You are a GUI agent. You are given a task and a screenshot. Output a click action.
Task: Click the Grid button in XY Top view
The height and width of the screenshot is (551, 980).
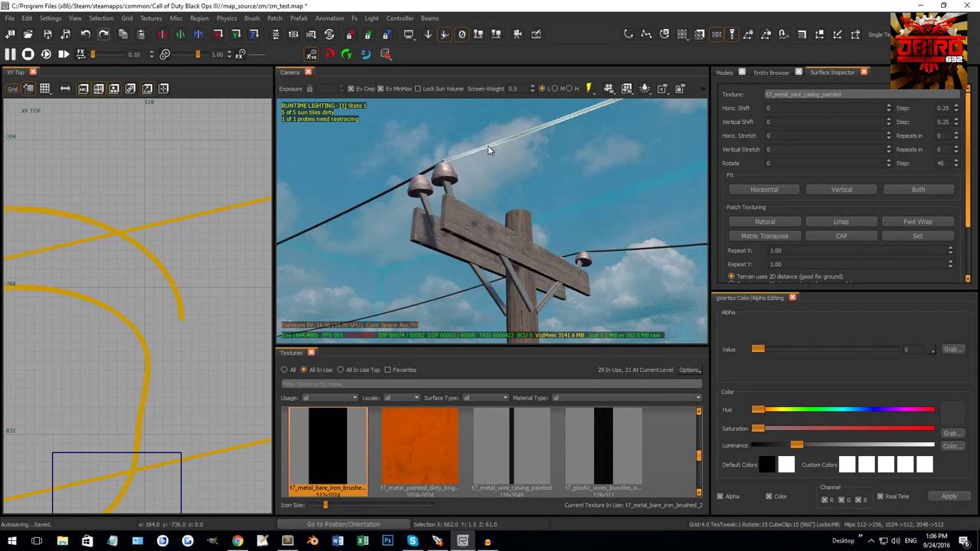pos(12,89)
